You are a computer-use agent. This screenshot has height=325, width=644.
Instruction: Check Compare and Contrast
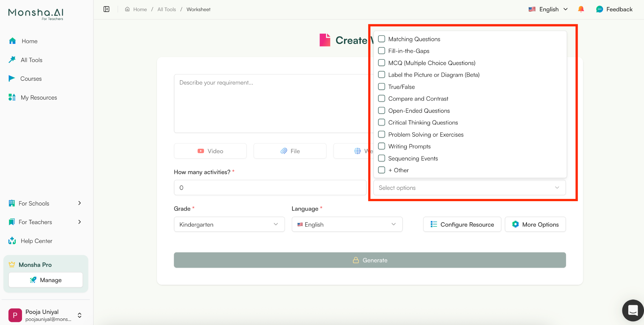point(381,98)
